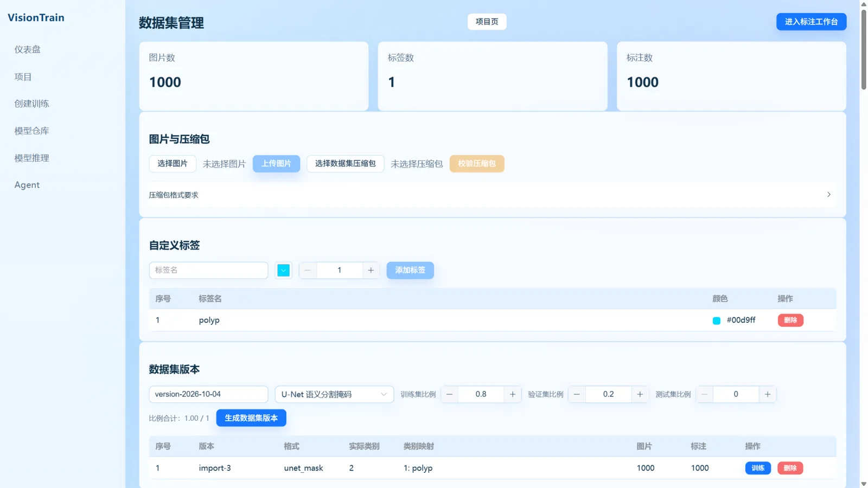Expand the 压缩包格式要求 chevron arrow
The width and height of the screenshot is (868, 488).
[x=828, y=195]
